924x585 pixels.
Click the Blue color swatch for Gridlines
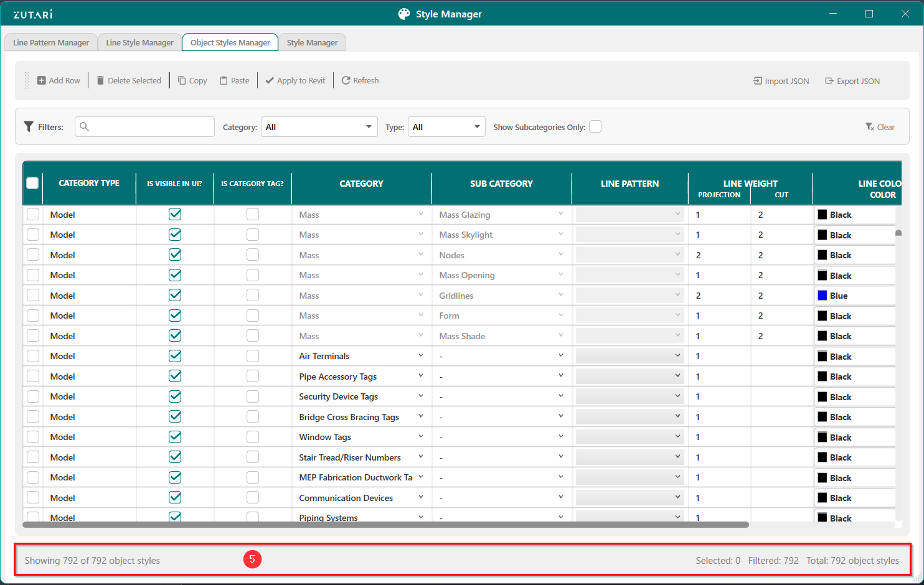823,296
